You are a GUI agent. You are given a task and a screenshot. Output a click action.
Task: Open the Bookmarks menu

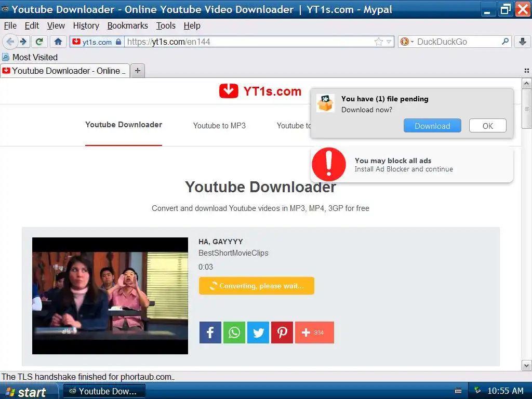point(128,26)
